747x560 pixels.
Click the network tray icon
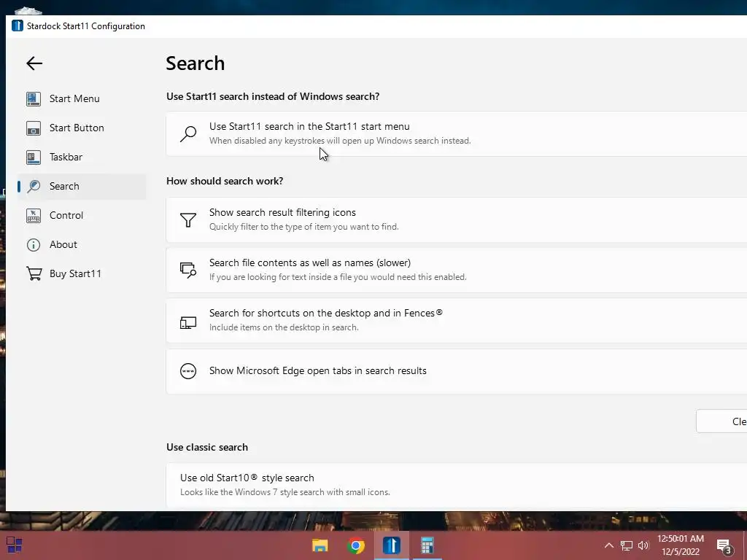tap(626, 545)
